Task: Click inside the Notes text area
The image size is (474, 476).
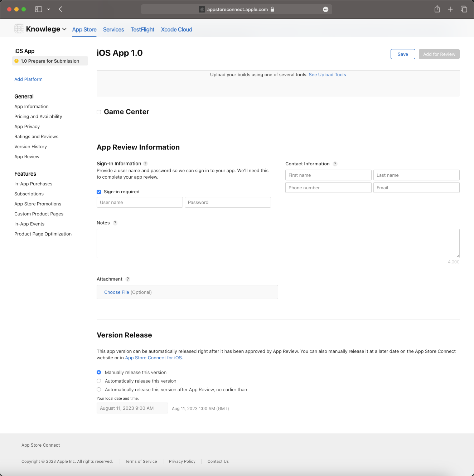Action: point(278,243)
